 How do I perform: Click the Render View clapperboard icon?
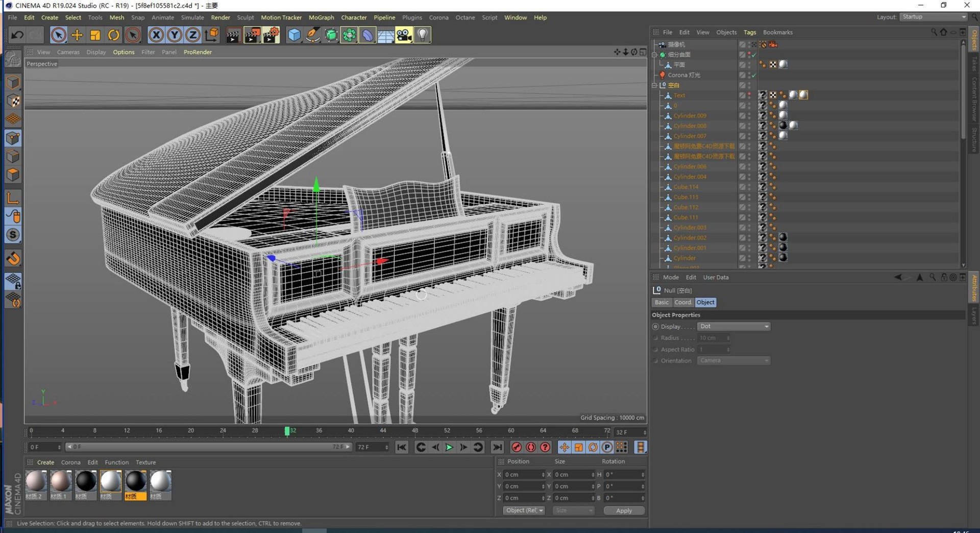(233, 35)
